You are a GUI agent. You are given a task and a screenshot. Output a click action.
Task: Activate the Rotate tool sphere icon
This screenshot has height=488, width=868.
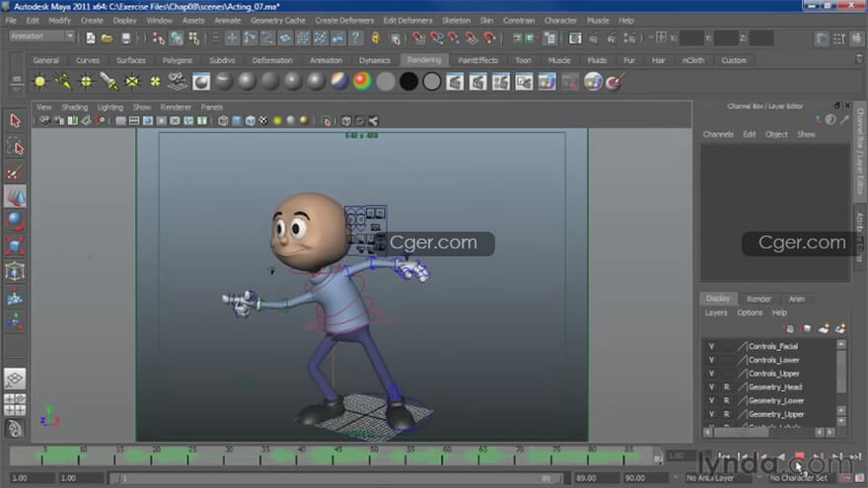pyautogui.click(x=15, y=221)
